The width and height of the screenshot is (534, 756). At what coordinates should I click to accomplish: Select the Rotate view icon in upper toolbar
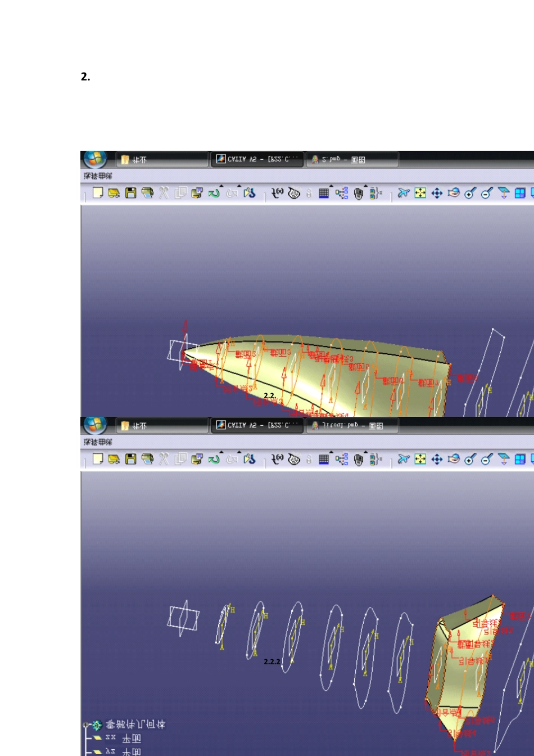(x=454, y=193)
